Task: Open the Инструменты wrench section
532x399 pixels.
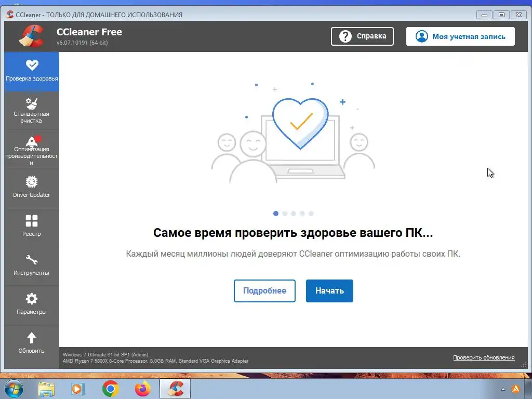Action: point(32,267)
